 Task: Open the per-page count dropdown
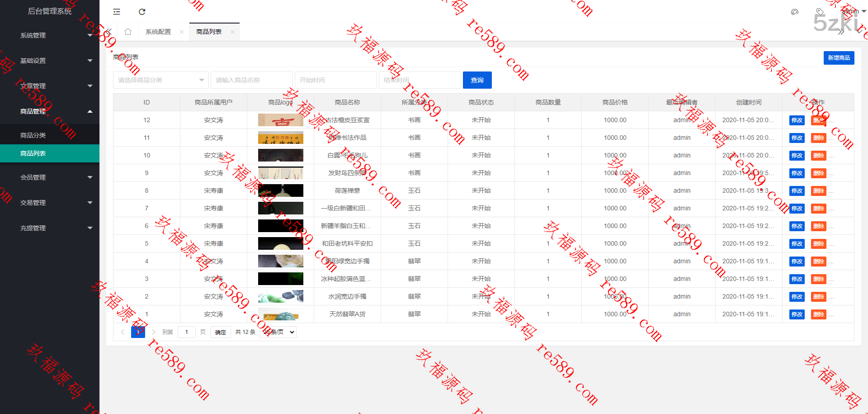coord(278,332)
